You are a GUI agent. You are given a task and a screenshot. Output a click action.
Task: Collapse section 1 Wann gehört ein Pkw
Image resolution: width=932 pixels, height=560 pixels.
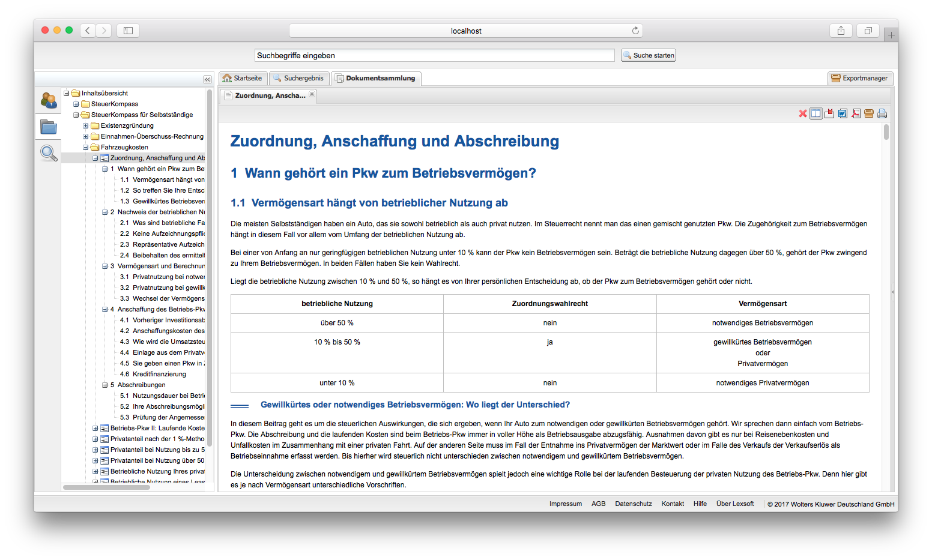pyautogui.click(x=105, y=169)
